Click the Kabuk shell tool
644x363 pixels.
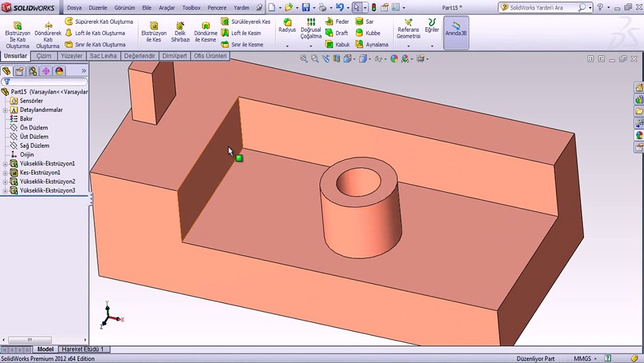[x=338, y=44]
